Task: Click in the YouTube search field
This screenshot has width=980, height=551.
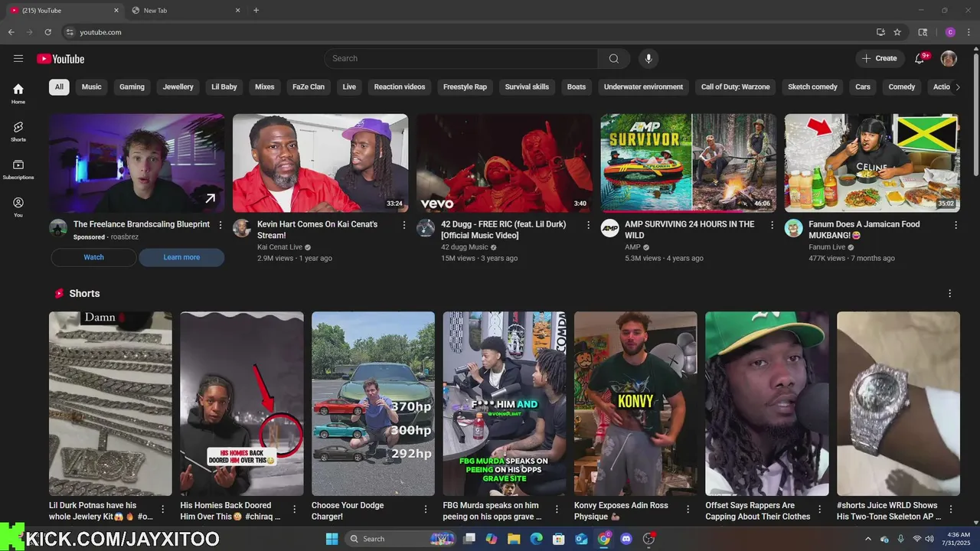Action: [x=461, y=58]
